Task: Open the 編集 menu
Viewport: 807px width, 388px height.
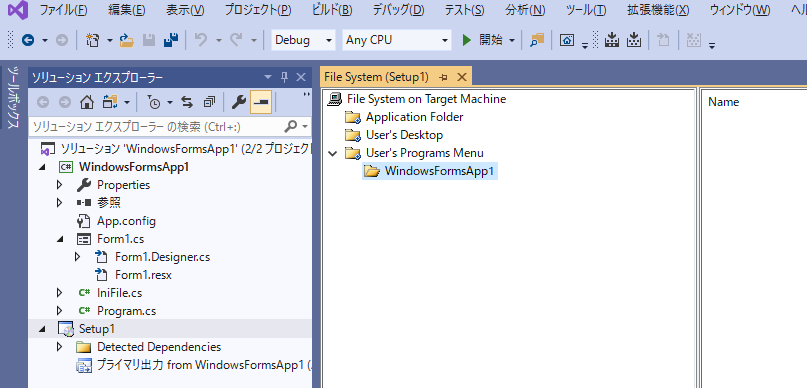Action: click(x=127, y=10)
